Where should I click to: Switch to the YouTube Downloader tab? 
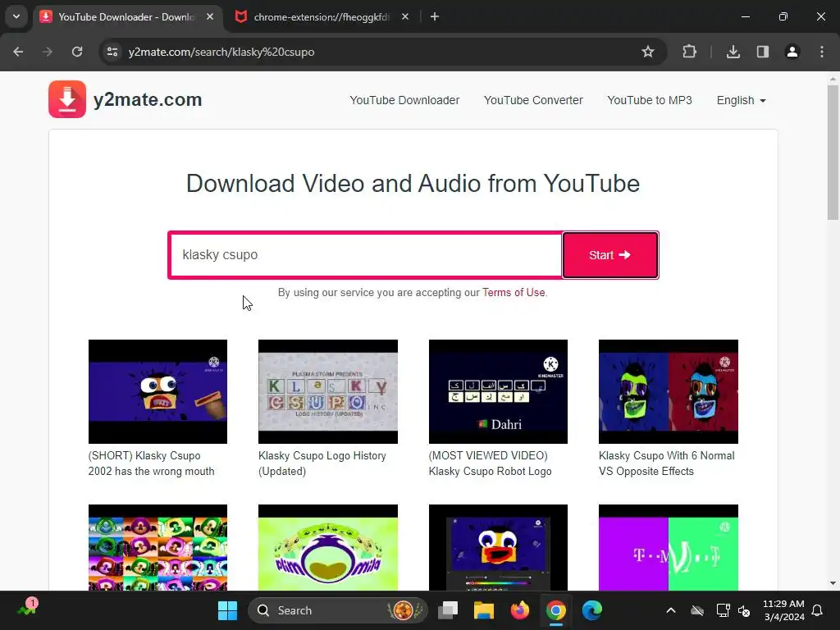pos(126,17)
